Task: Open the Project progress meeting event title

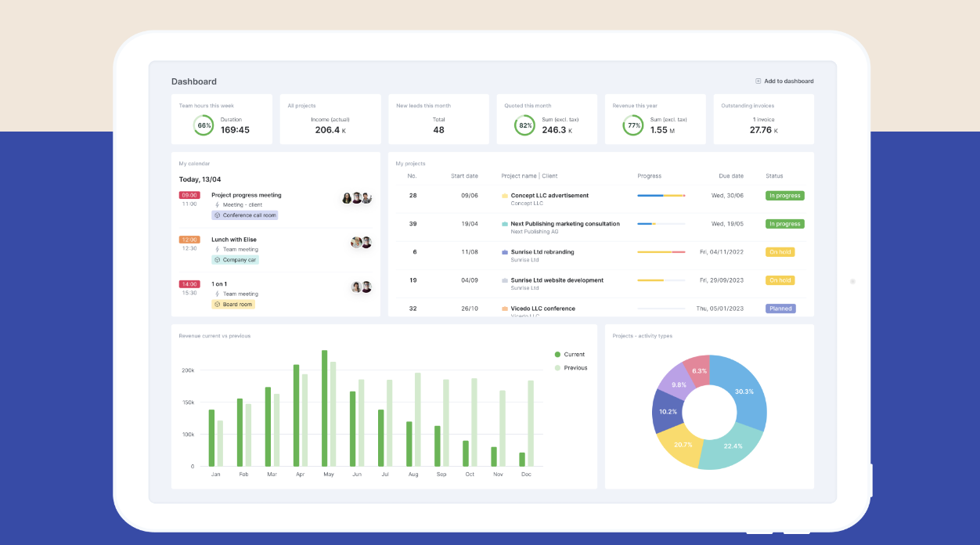Action: pyautogui.click(x=247, y=195)
